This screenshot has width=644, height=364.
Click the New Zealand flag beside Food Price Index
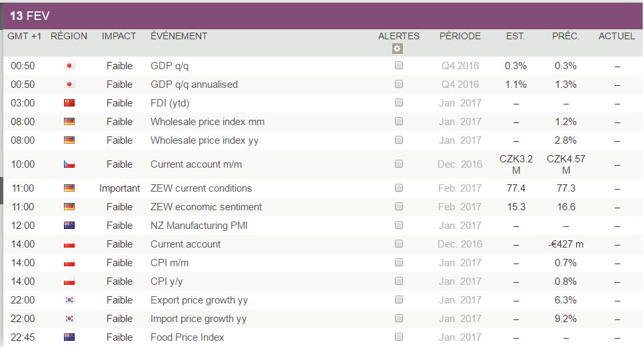pyautogui.click(x=69, y=337)
